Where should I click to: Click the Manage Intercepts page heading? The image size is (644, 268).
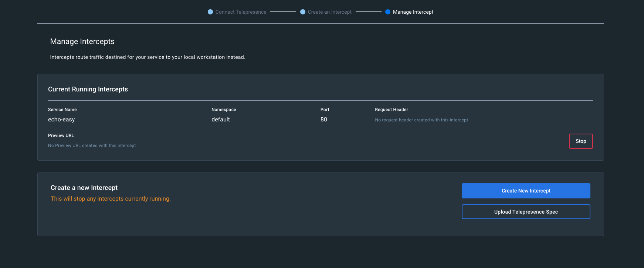[x=82, y=41]
